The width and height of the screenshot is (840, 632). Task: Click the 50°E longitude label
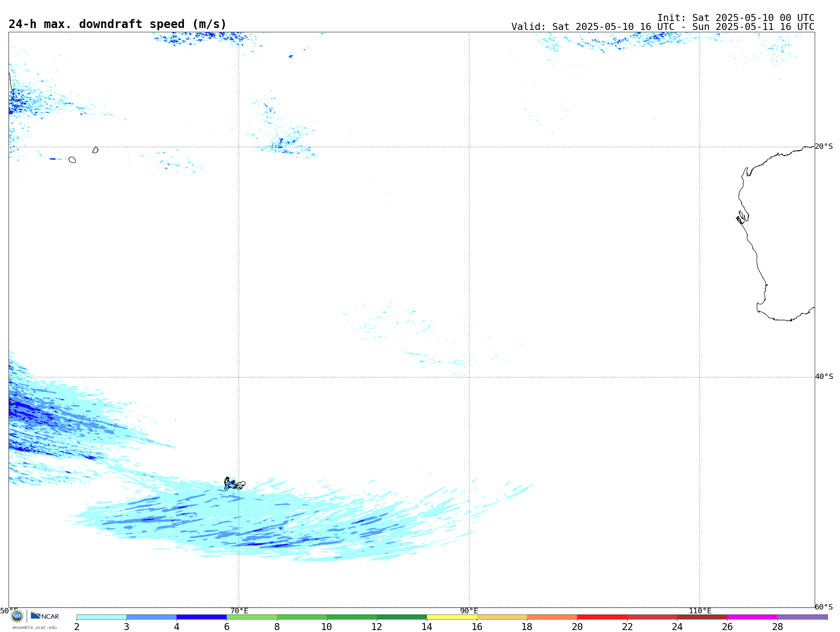[x=9, y=611]
